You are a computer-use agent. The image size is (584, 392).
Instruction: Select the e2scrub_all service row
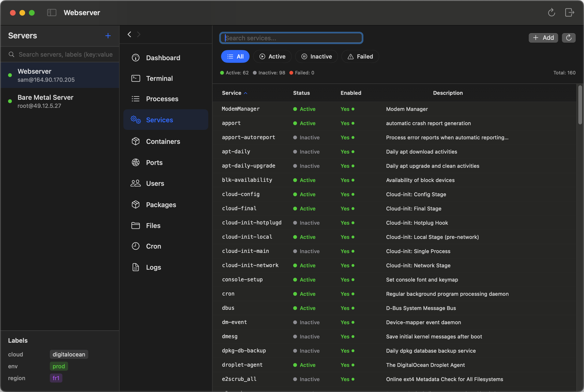394,379
